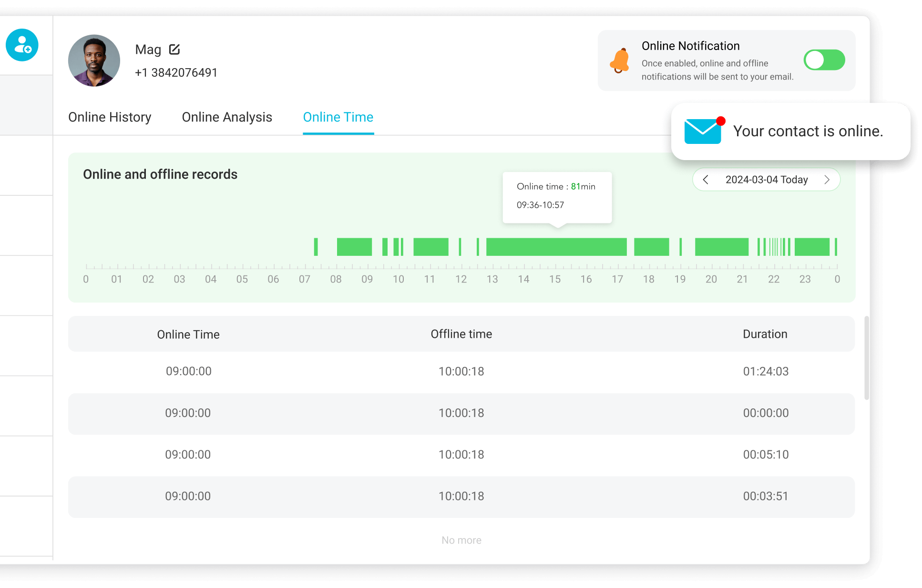Click the Online Notification title
Screen dimensions: 922x588
click(x=690, y=46)
